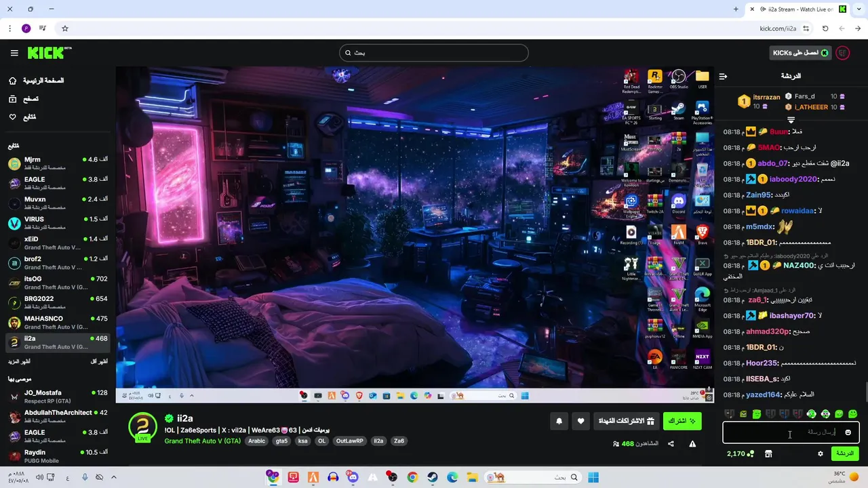Open Google Chrome from the Windows taskbar
This screenshot has width=868, height=488.
tap(412, 477)
